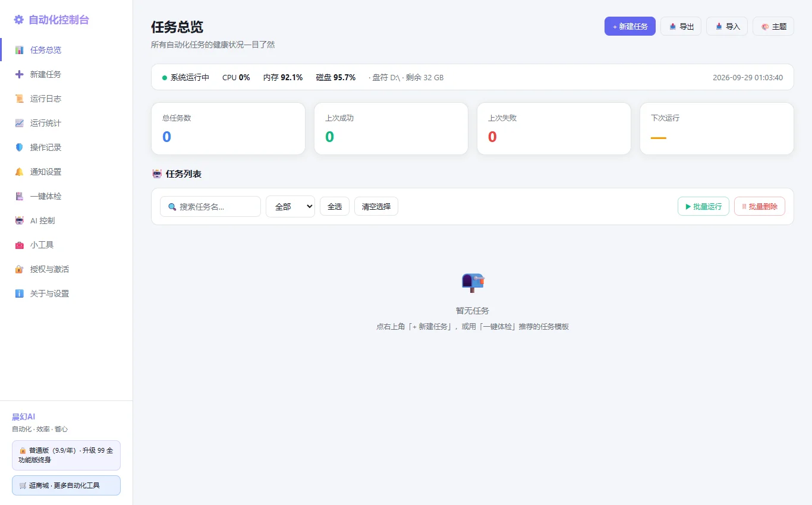Click 清空选择 to clear selection
Viewport: 812px width, 505px height.
pos(376,206)
